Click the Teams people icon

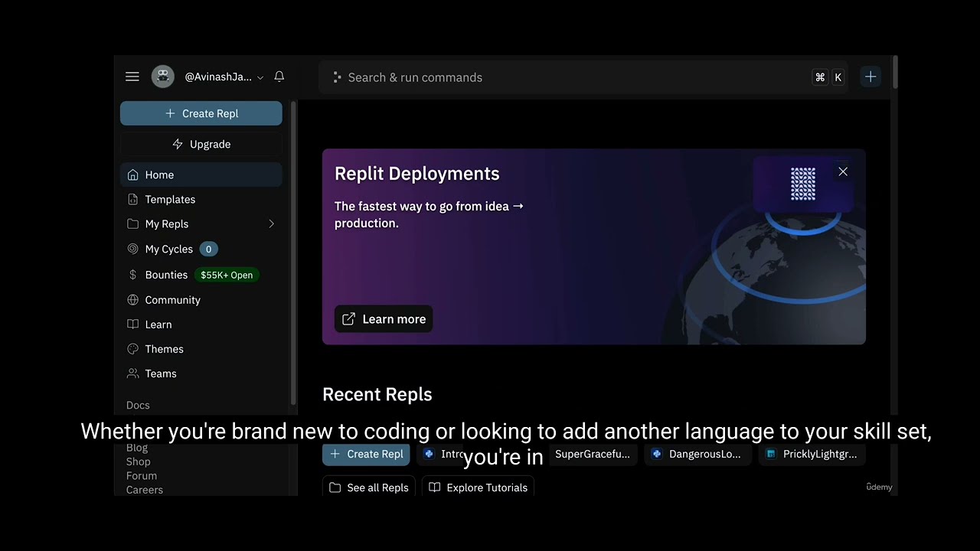pyautogui.click(x=133, y=373)
